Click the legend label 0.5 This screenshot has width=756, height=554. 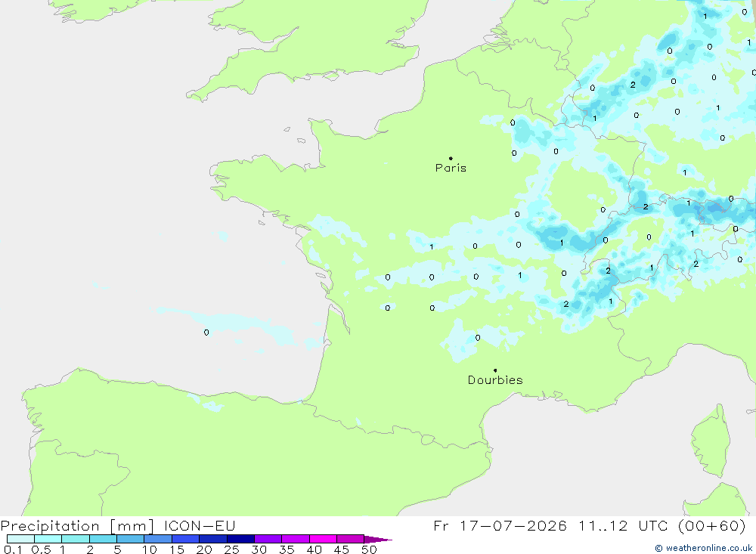(41, 549)
